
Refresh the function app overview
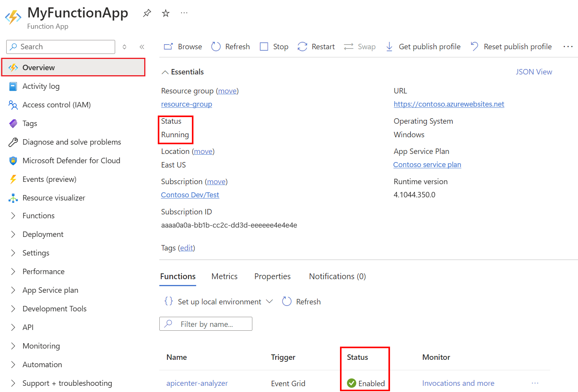(x=230, y=47)
